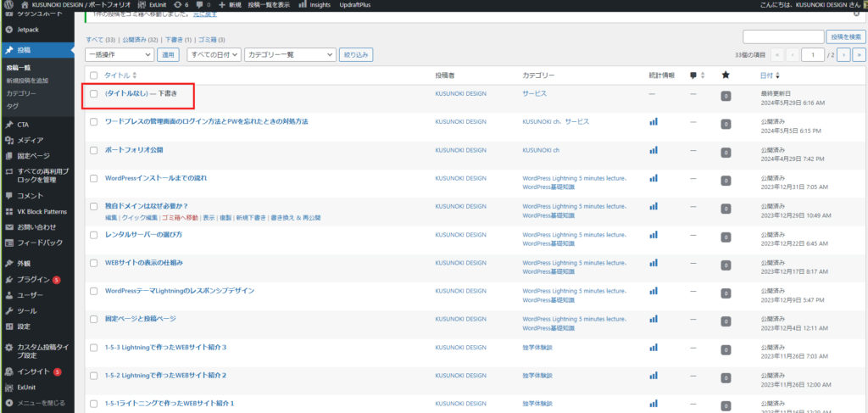Viewport: 868px width, 413px height.
Task: Open the プラグイン (Plugins) sidebar menu
Action: click(x=34, y=280)
